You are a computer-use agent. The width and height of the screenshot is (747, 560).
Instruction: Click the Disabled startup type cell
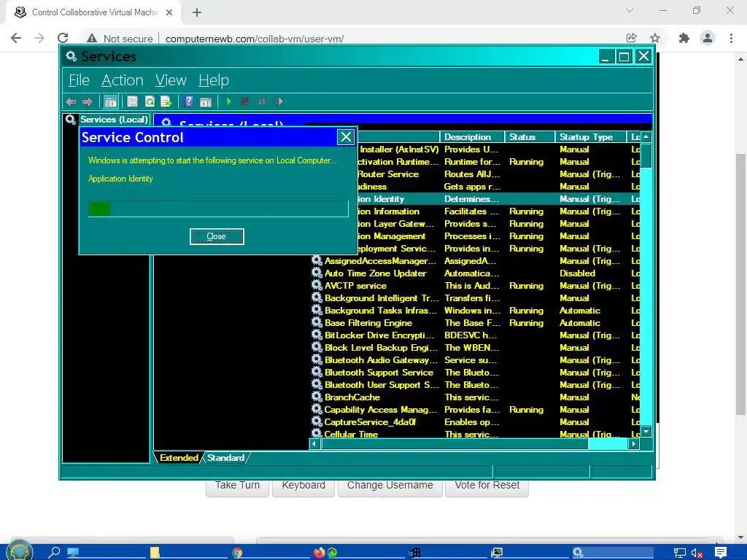click(x=578, y=273)
